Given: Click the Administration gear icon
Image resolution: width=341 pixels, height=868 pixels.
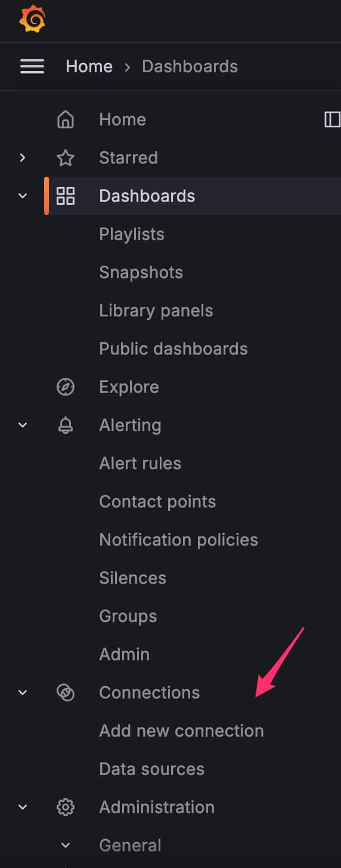Looking at the screenshot, I should tap(66, 807).
